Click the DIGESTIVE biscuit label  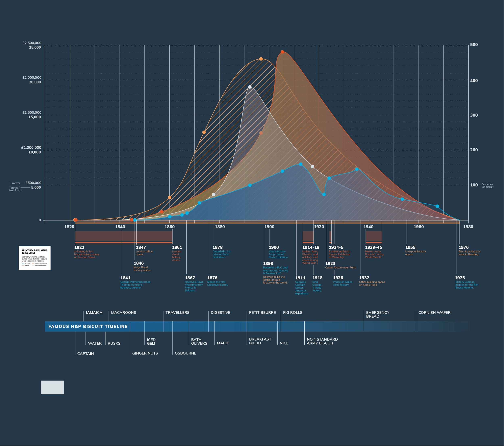[220, 312]
